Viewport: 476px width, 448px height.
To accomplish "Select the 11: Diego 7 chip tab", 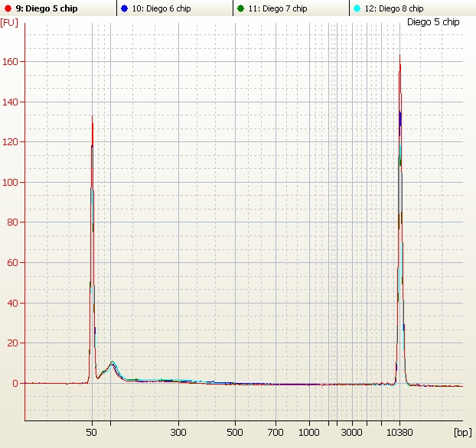I will pos(278,8).
